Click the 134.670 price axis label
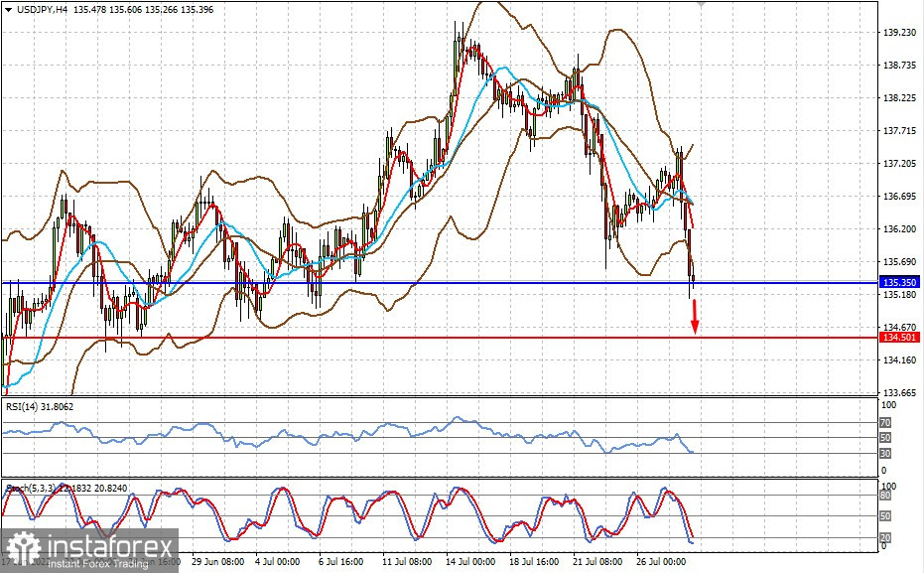Viewport: 924px width, 573px height. (x=899, y=327)
